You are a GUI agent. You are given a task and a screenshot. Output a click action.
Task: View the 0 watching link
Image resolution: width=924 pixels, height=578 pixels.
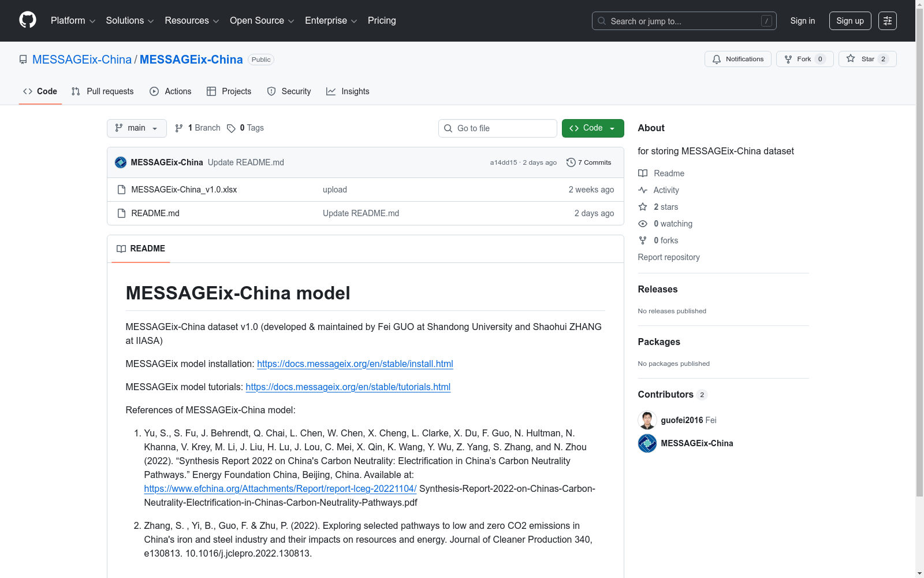[x=665, y=224]
